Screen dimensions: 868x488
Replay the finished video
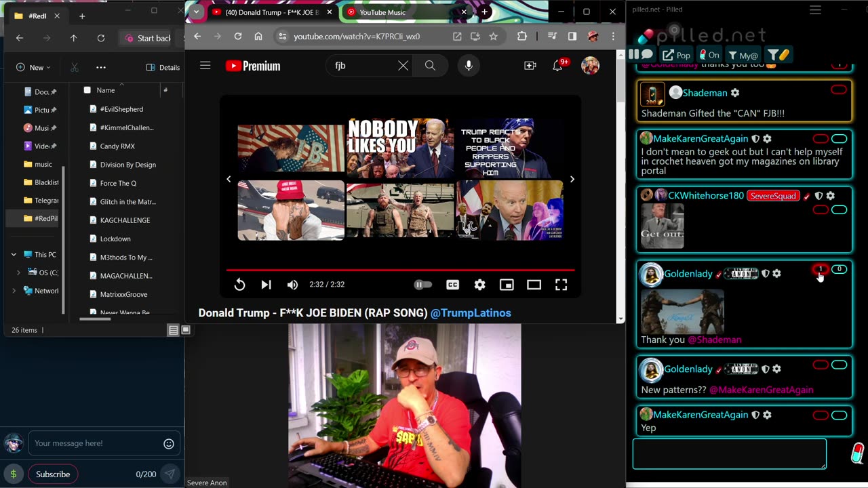(x=239, y=285)
